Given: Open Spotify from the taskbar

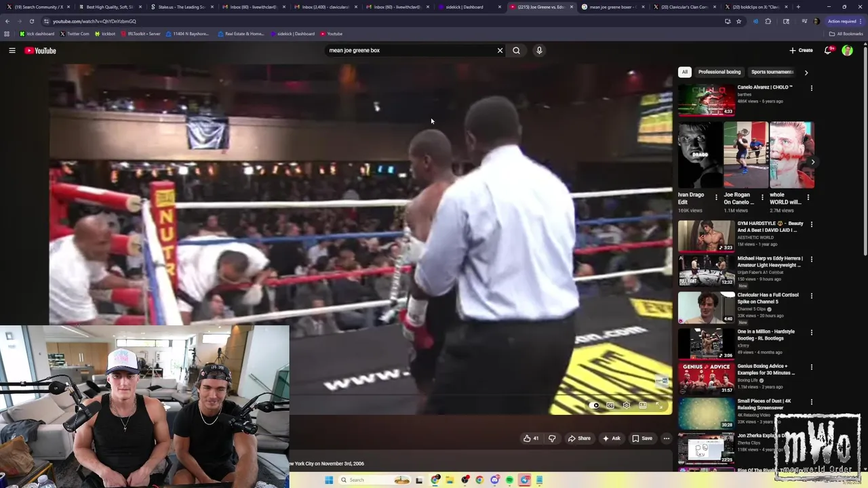Looking at the screenshot, I should [x=509, y=480].
